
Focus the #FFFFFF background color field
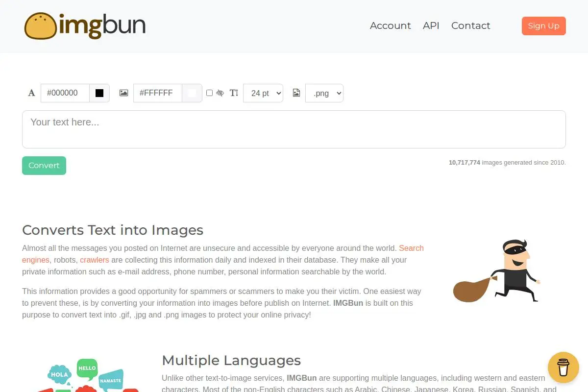[x=158, y=93]
